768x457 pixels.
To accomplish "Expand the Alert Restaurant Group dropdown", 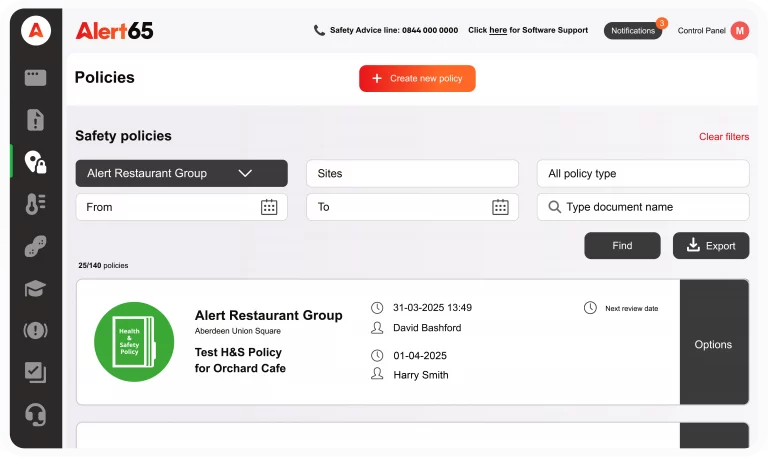I will click(181, 173).
